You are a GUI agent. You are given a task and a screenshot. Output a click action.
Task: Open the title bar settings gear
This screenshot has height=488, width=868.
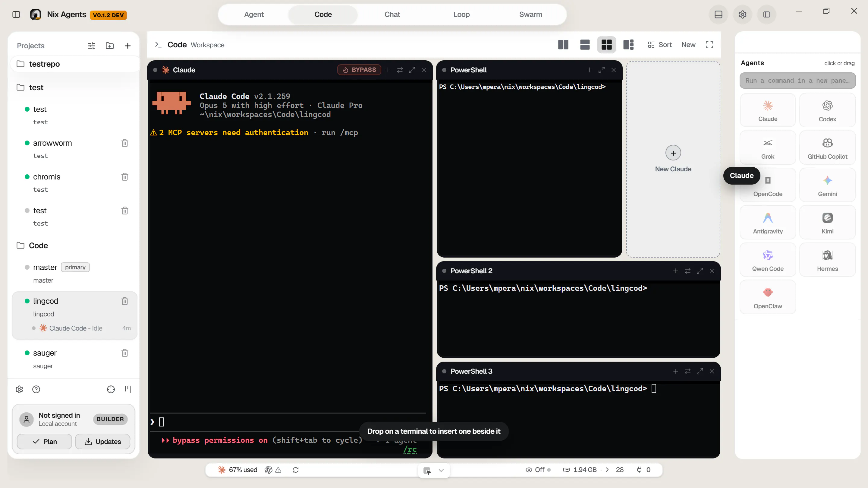click(743, 14)
